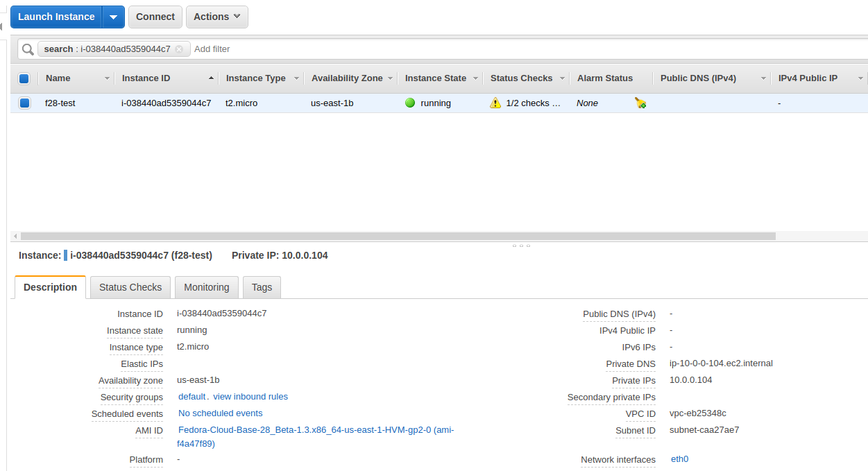Click the yellow warning status check icon
This screenshot has height=471, width=868.
(x=495, y=103)
